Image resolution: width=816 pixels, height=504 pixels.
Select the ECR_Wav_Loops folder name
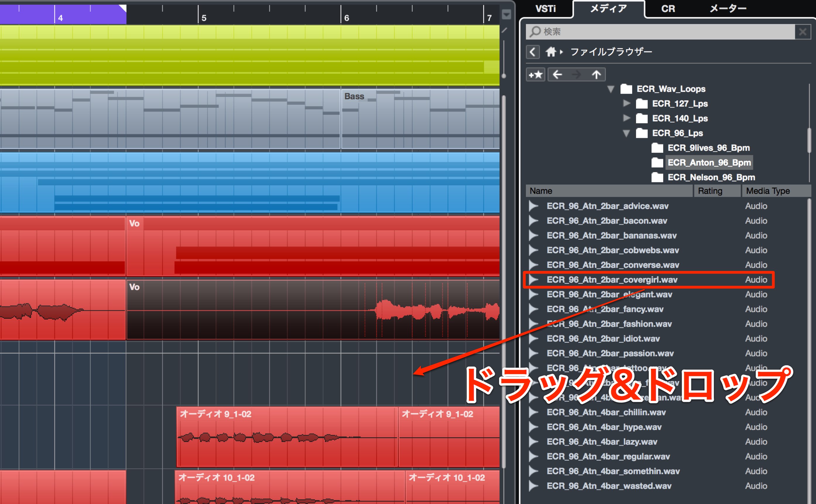tap(671, 89)
